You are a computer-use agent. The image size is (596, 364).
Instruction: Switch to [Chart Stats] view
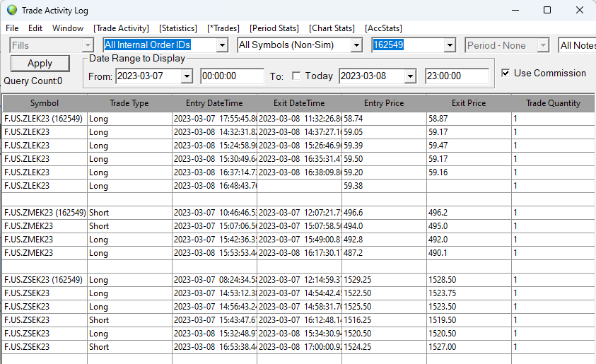pyautogui.click(x=332, y=28)
